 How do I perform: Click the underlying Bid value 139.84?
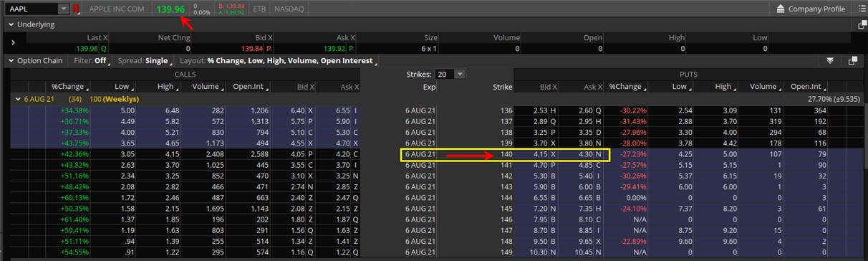[x=251, y=49]
